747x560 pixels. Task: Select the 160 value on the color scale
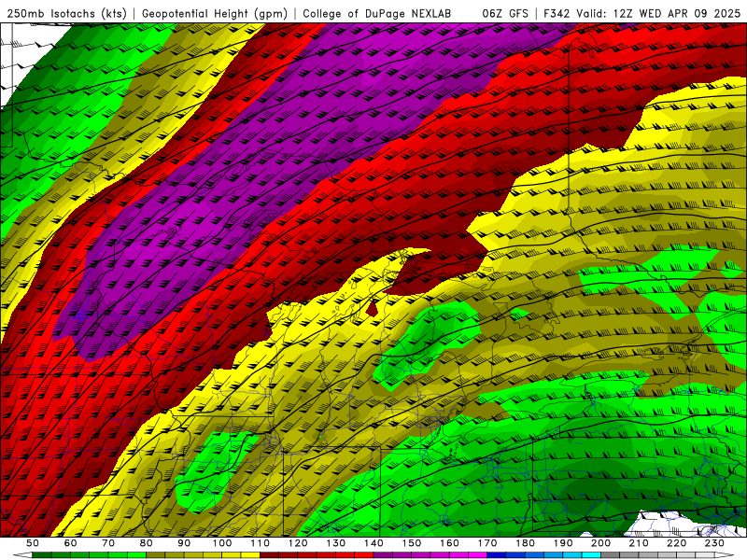(x=449, y=543)
